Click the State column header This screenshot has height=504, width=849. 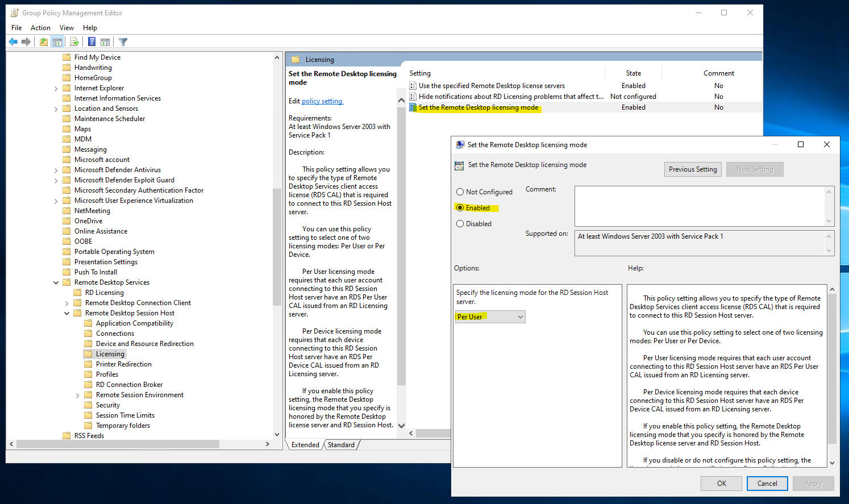click(x=634, y=73)
